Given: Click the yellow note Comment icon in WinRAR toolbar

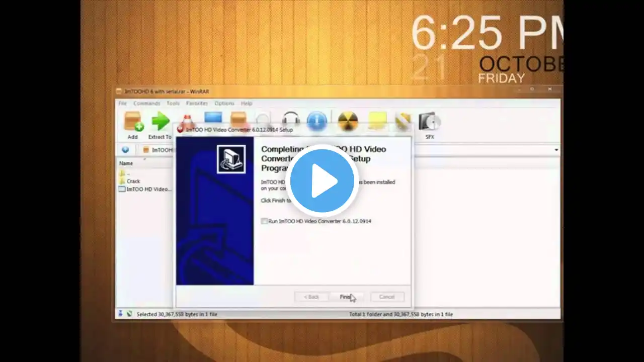Looking at the screenshot, I should [377, 121].
